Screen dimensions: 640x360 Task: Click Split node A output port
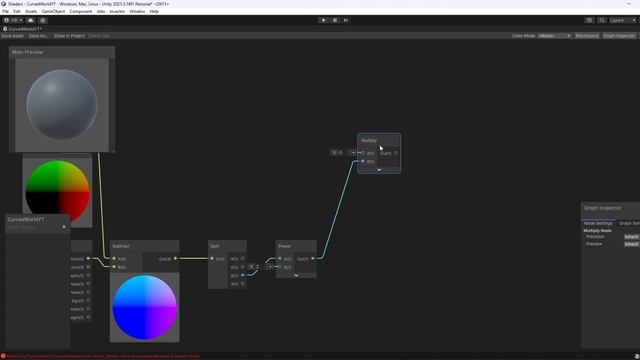point(242,283)
